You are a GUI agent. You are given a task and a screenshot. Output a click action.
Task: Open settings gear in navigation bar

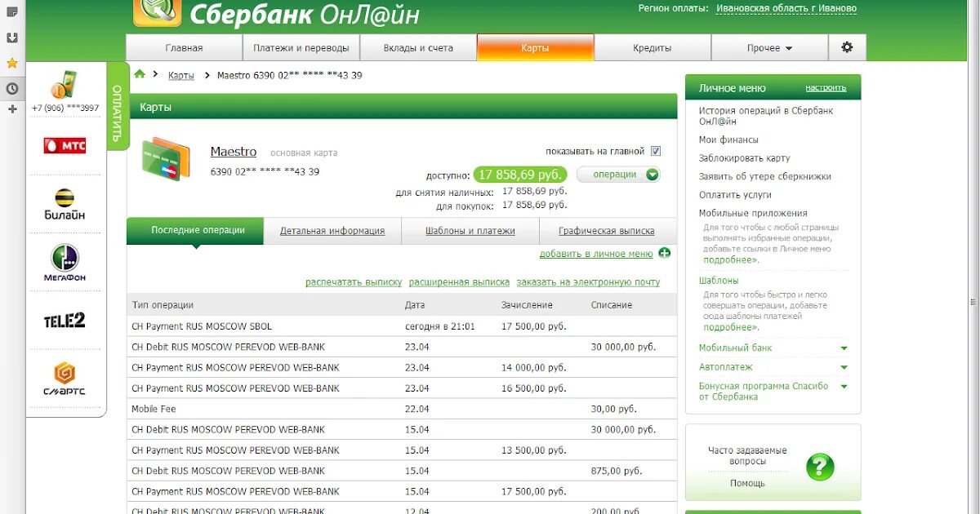(847, 47)
